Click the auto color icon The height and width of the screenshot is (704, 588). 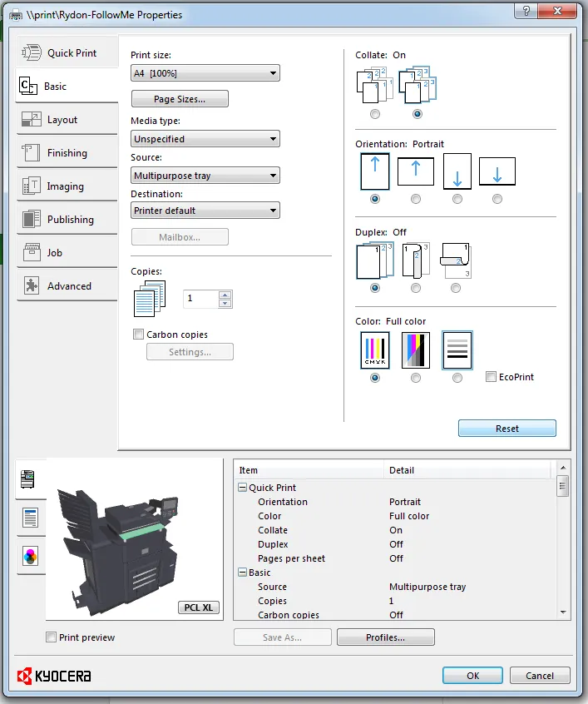point(416,350)
